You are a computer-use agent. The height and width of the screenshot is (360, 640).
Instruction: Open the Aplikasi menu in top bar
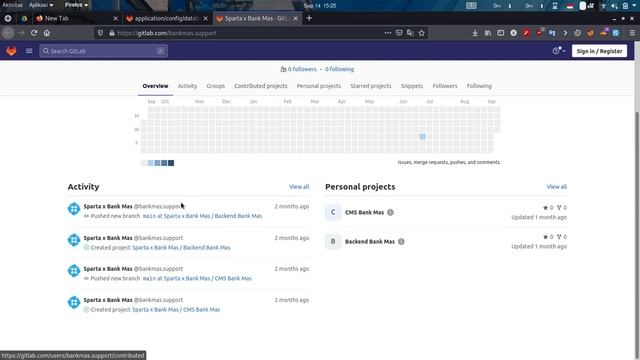[x=41, y=5]
